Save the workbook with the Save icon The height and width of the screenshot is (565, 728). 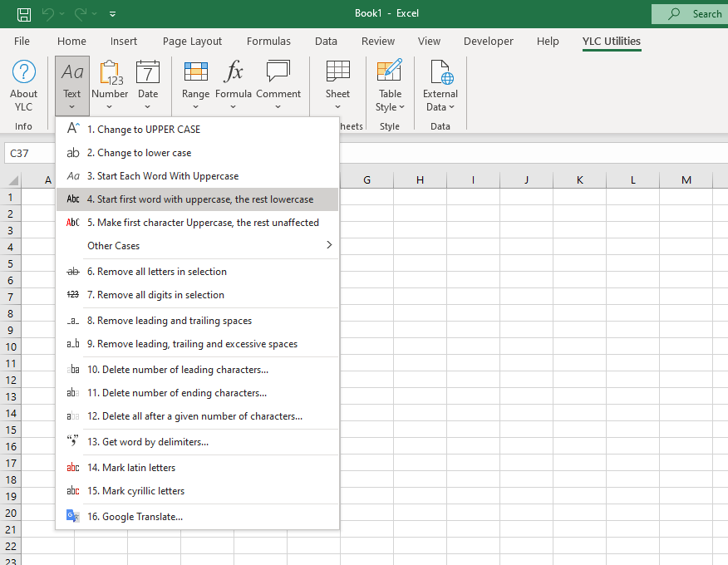[x=24, y=13]
